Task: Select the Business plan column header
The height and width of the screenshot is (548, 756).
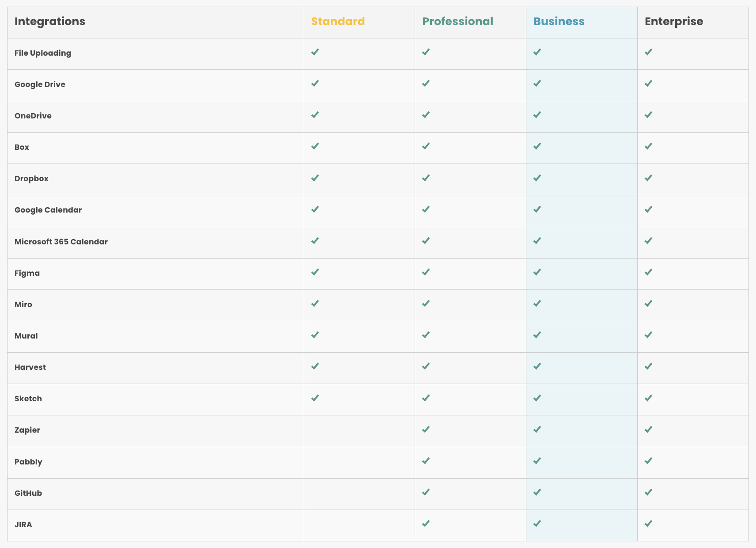Action: tap(559, 22)
